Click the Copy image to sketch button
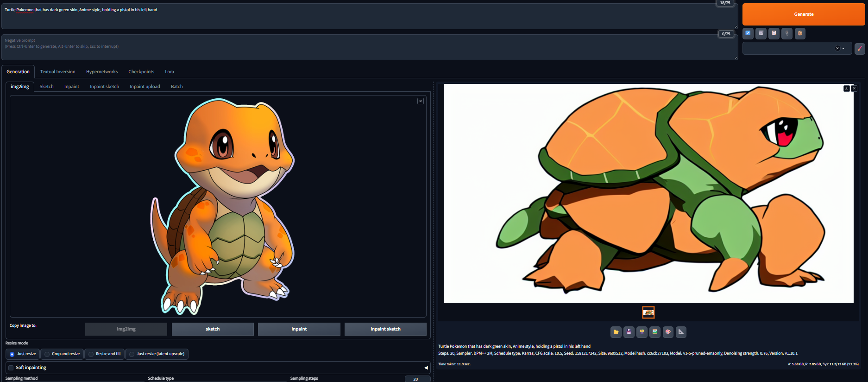The image size is (868, 382). (213, 329)
